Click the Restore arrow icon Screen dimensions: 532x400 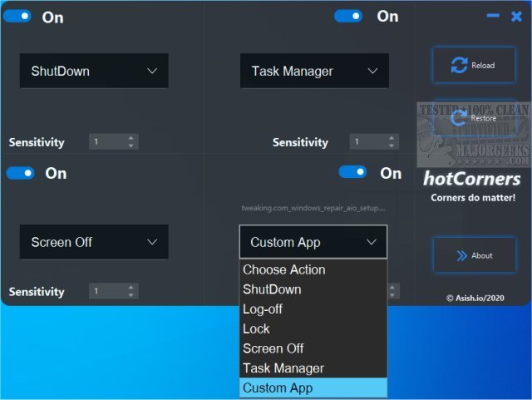[459, 118]
